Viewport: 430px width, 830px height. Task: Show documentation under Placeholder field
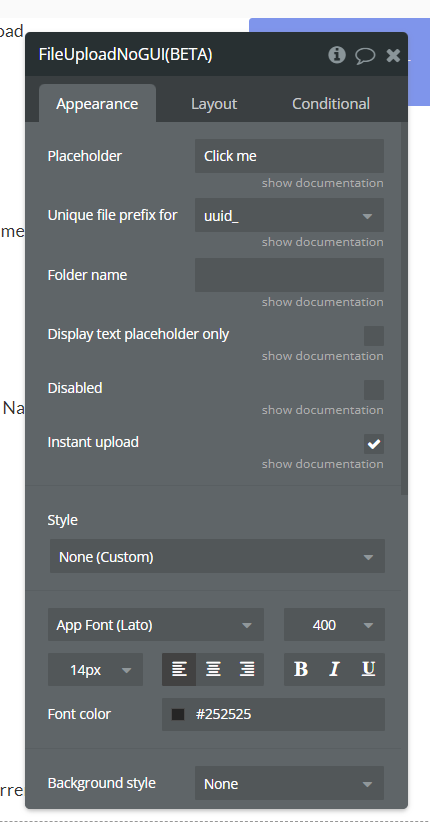tap(322, 183)
